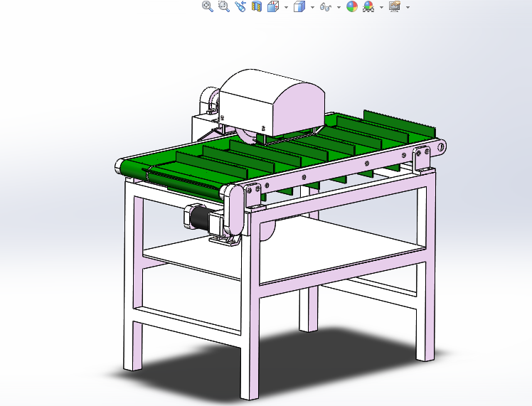
Task: Expand the View Settings dropdown arrow
Action: pyautogui.click(x=408, y=7)
